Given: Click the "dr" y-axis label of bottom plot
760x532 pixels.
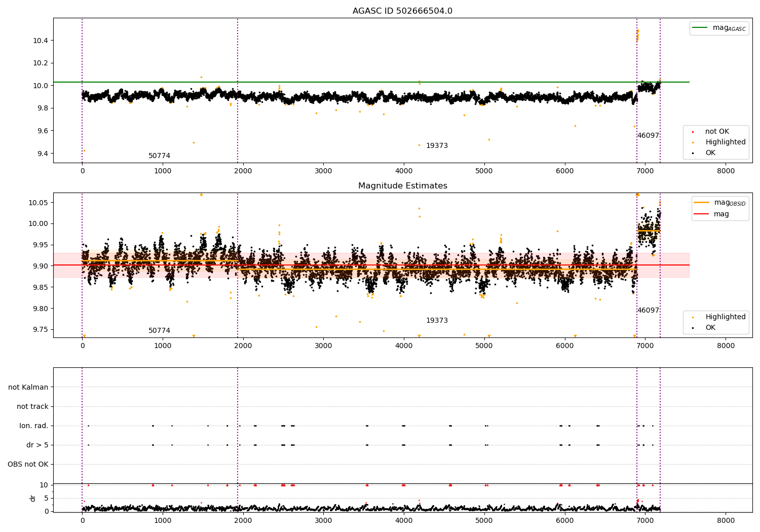Looking at the screenshot, I should pyautogui.click(x=33, y=499).
